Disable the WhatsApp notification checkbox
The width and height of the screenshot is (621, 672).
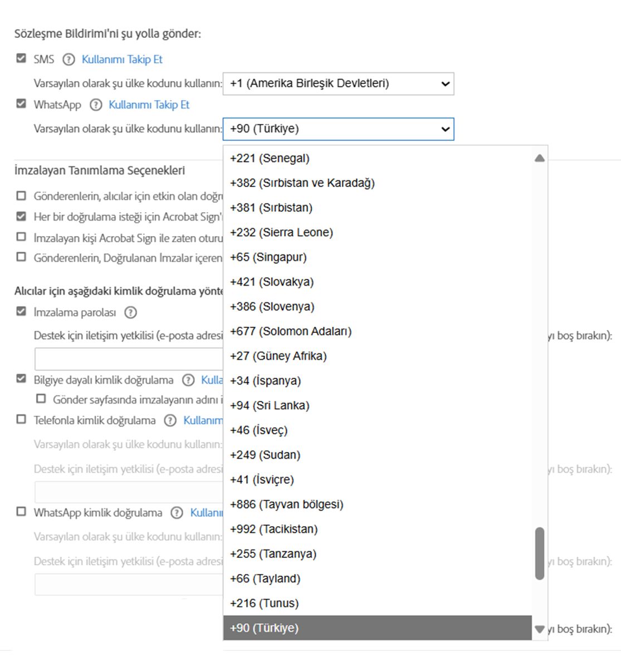pyautogui.click(x=21, y=104)
